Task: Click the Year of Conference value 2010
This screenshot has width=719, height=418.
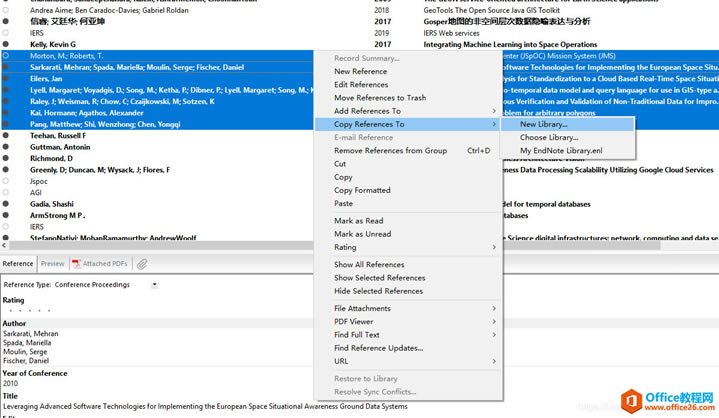Action: point(11,384)
